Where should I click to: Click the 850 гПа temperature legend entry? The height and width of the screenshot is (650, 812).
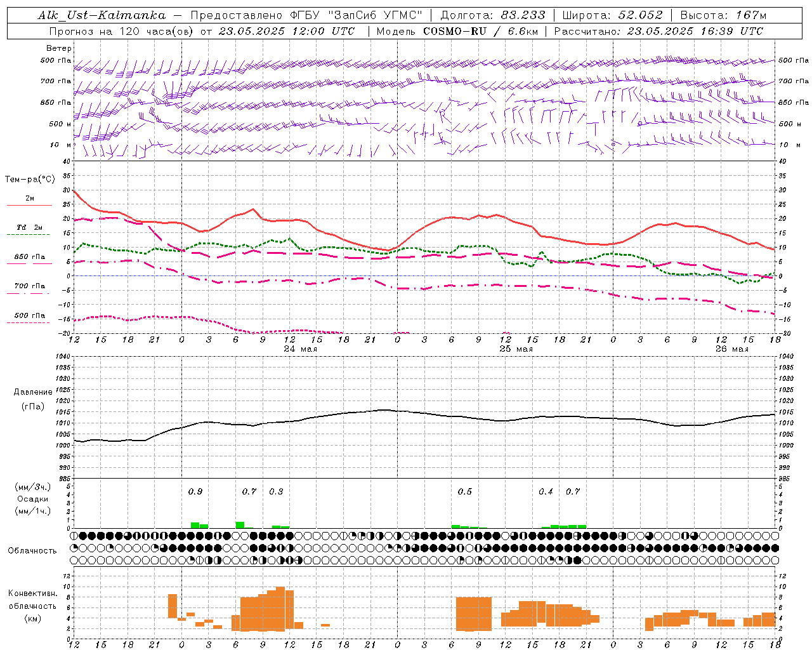(x=30, y=257)
